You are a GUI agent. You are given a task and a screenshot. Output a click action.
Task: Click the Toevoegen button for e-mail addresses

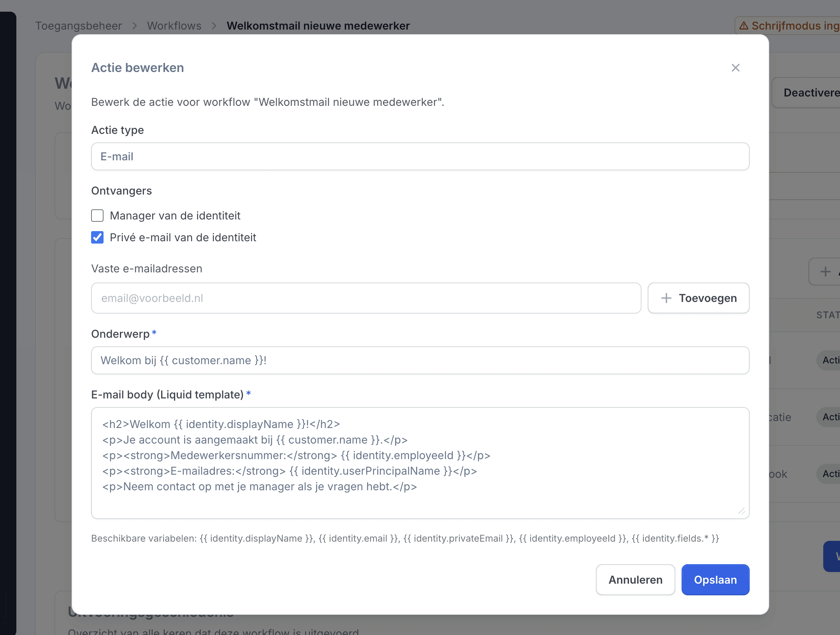pyautogui.click(x=698, y=298)
